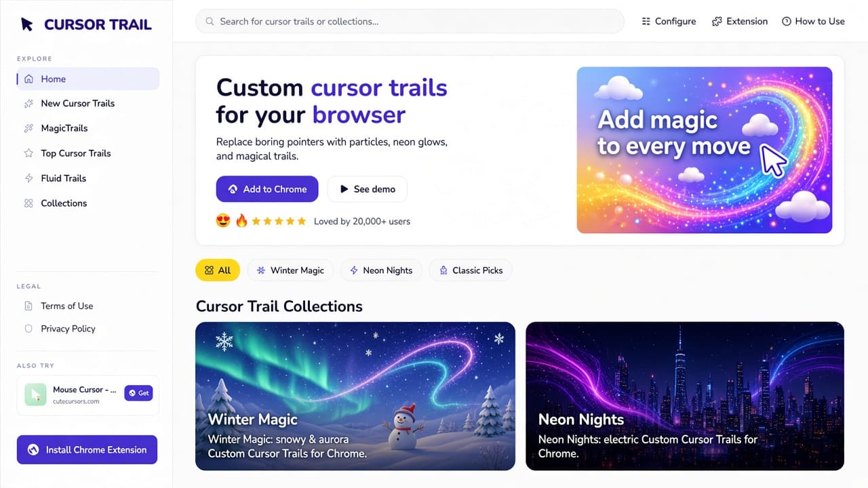This screenshot has height=488, width=868.
Task: Click the New Cursor Trails sparkle icon
Action: (x=28, y=104)
